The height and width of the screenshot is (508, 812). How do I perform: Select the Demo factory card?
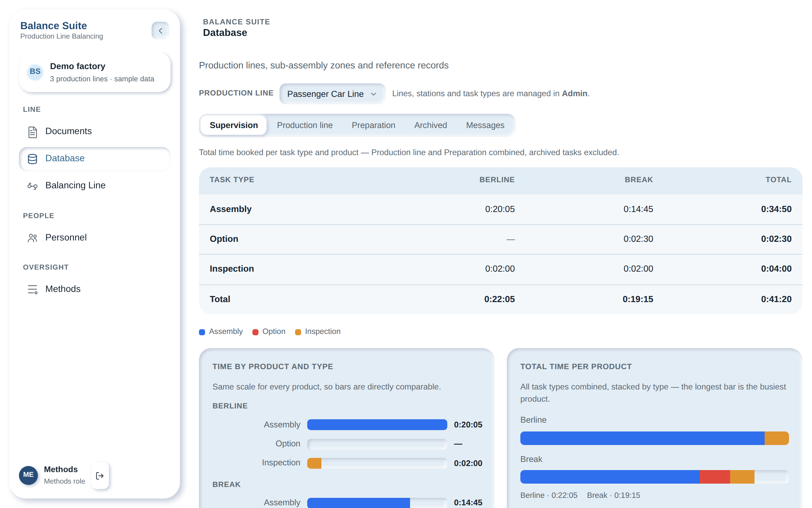pyautogui.click(x=95, y=72)
